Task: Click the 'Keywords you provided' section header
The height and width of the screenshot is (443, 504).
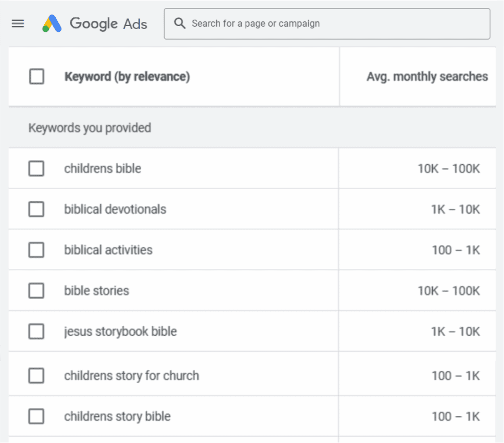Action: click(x=90, y=128)
